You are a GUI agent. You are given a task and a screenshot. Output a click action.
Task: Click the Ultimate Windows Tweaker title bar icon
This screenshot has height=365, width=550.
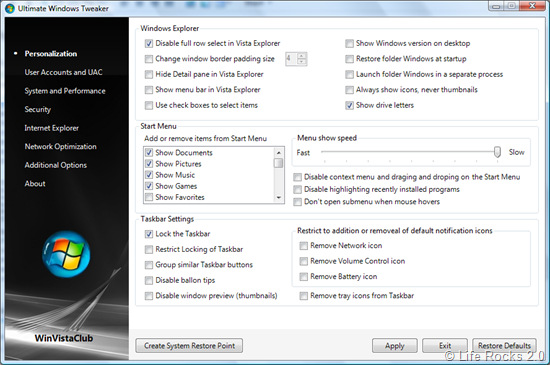coord(10,8)
